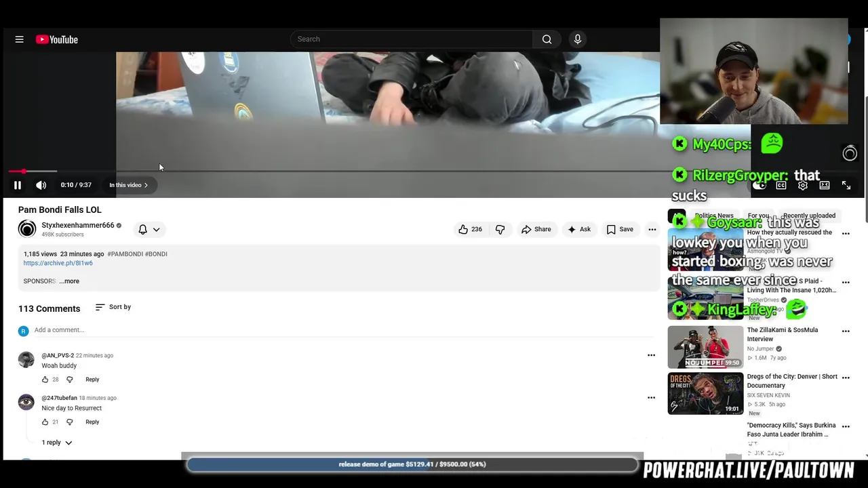The image size is (868, 488).
Task: Open options for @247tubefan comment
Action: [651, 398]
